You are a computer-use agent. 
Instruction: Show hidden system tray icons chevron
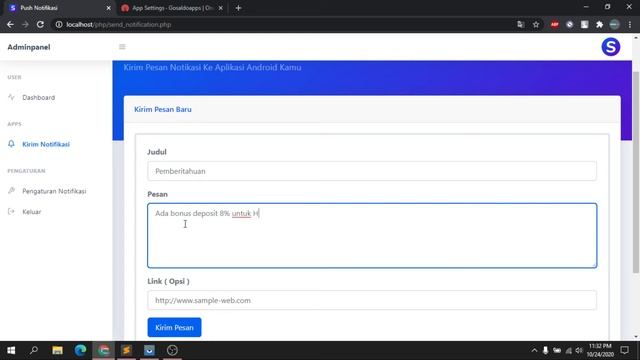pyautogui.click(x=534, y=350)
